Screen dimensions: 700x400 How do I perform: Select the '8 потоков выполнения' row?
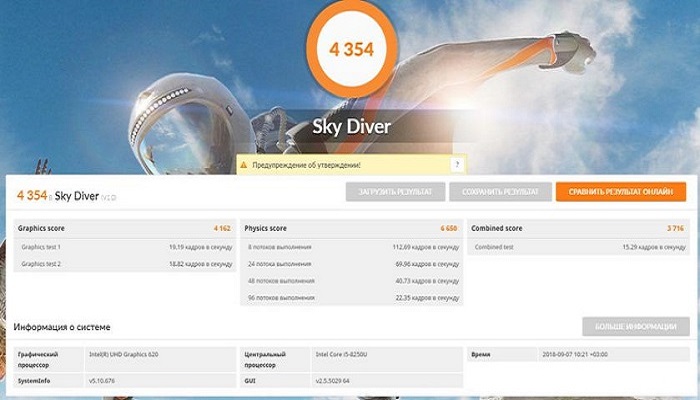pos(352,247)
